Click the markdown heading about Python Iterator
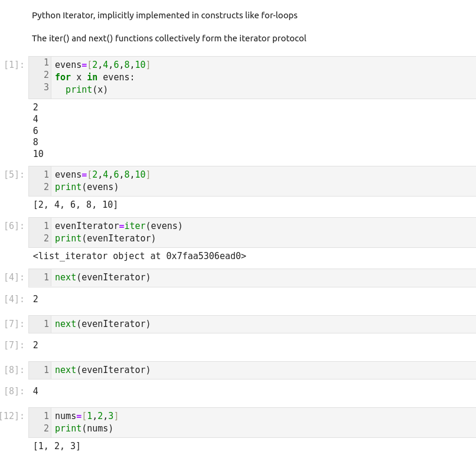This screenshot has height=458, width=476. (x=164, y=15)
